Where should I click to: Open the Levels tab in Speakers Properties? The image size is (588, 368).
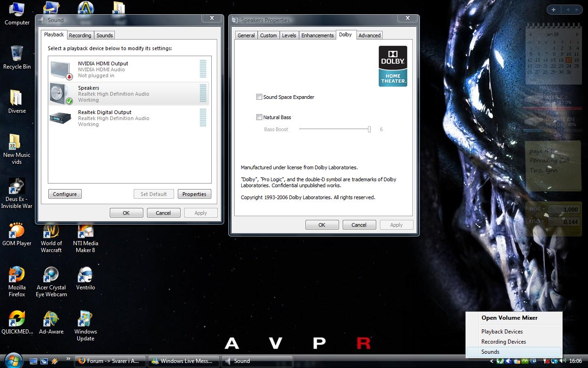click(289, 35)
